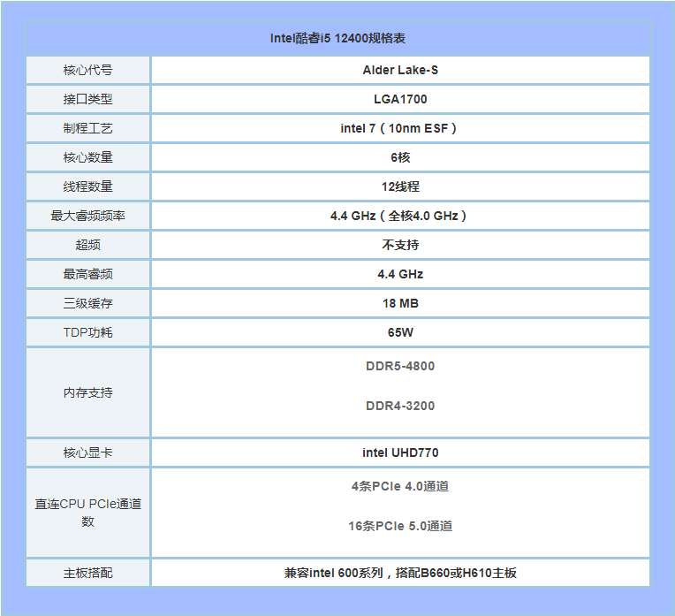
Task: Select the LGA1700 socket value
Action: point(400,99)
